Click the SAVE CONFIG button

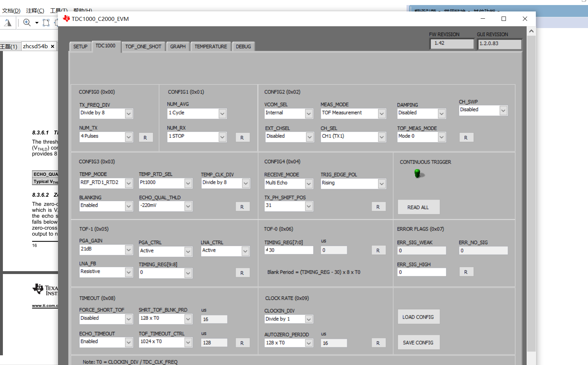[418, 342]
